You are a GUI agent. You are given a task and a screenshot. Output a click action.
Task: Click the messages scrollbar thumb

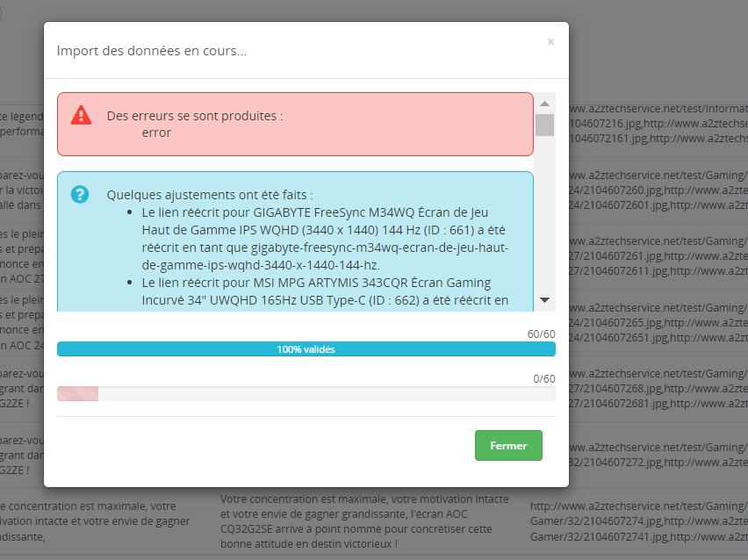click(x=545, y=125)
